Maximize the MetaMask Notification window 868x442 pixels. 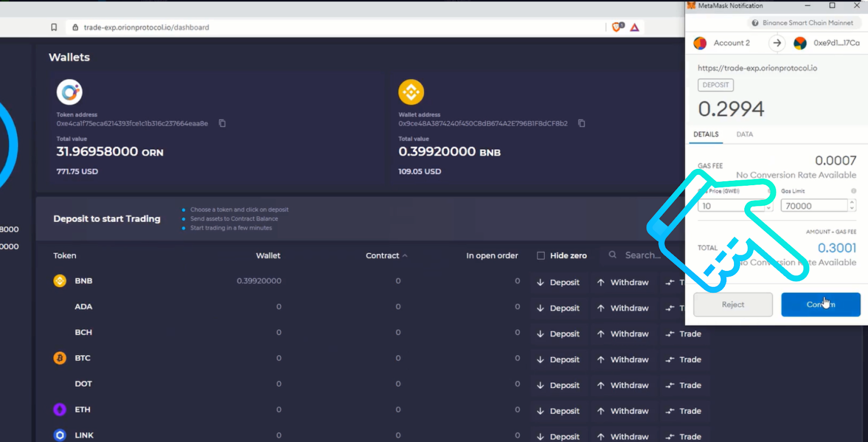(x=832, y=5)
